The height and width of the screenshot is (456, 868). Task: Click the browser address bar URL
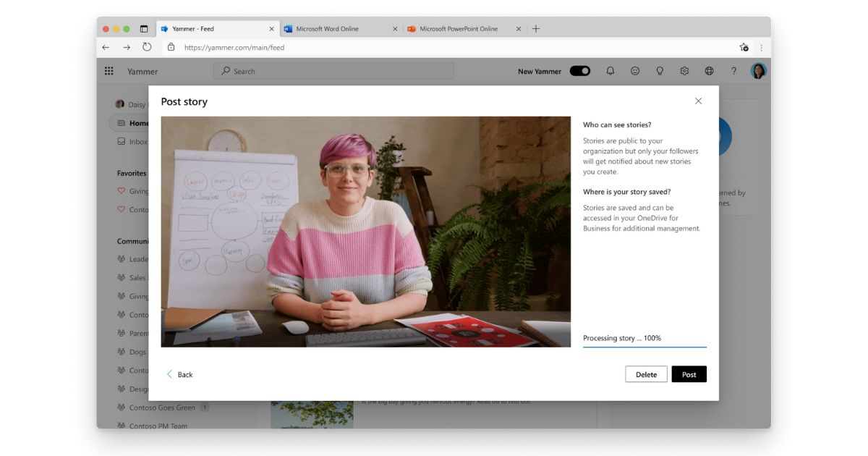234,48
